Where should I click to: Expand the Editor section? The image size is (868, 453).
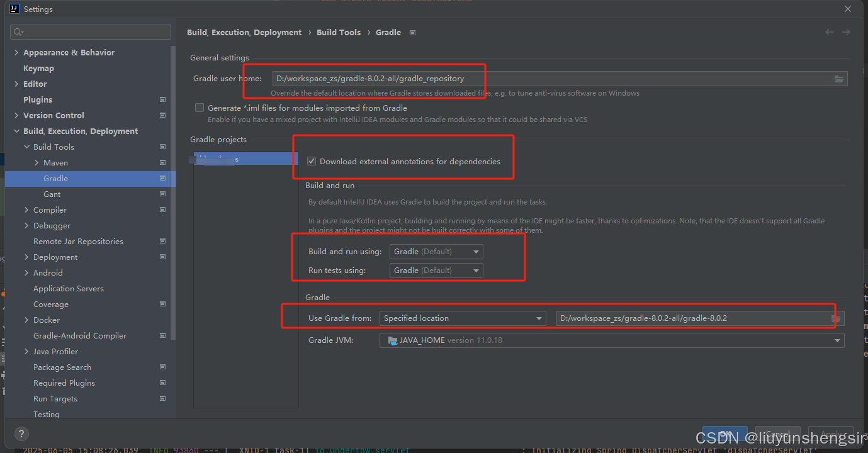click(16, 84)
